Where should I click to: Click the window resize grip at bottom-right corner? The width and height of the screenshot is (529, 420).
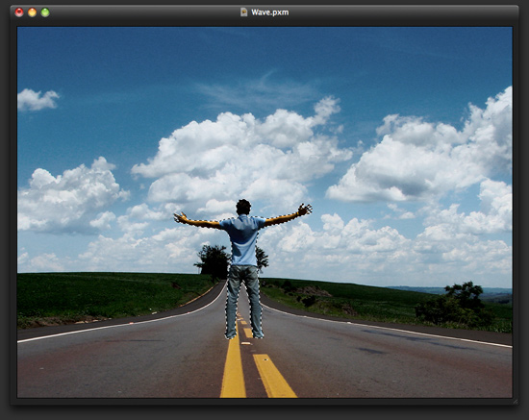(515, 401)
